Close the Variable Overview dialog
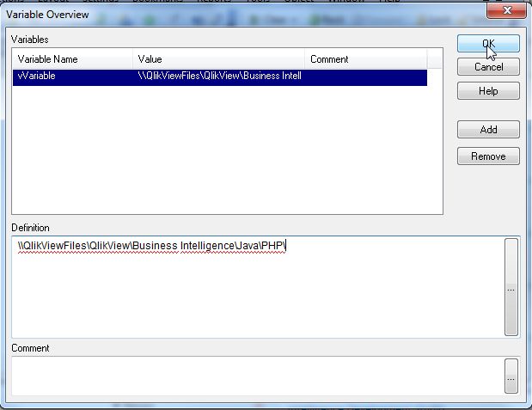Viewport: 532px width, 410px height. tap(506, 10)
